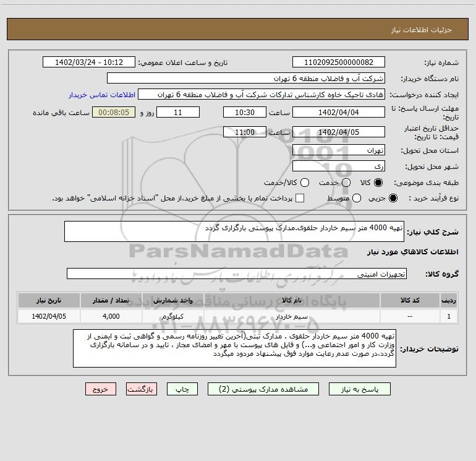Click the deadline time 10:30 field
The width and height of the screenshot is (476, 461).
pyautogui.click(x=245, y=112)
